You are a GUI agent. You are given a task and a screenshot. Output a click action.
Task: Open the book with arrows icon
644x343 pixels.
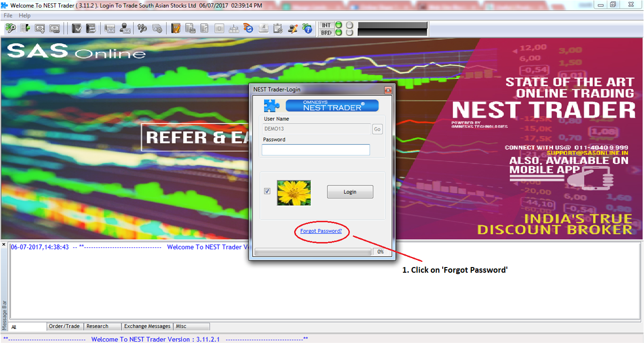coord(91,28)
